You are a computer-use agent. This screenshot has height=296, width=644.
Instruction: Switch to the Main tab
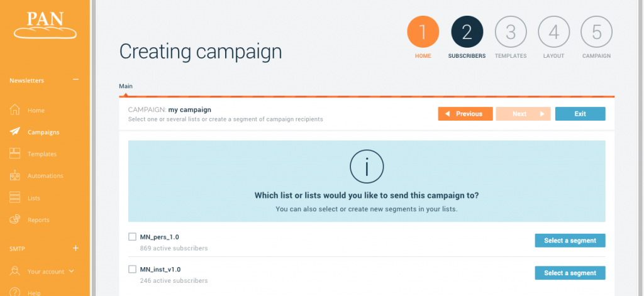[x=126, y=86]
